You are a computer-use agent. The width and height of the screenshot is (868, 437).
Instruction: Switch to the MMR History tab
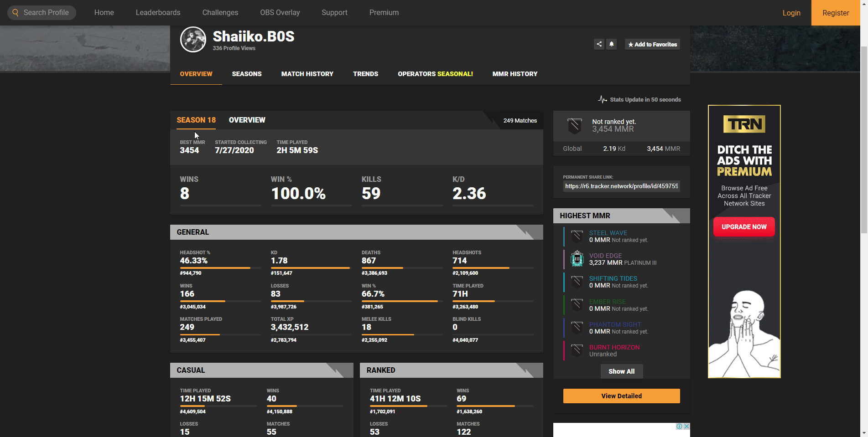[x=515, y=74]
